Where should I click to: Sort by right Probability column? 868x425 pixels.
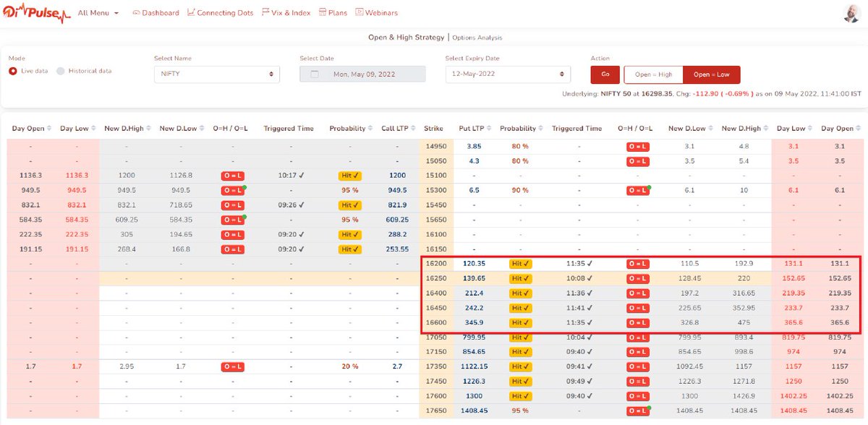521,128
